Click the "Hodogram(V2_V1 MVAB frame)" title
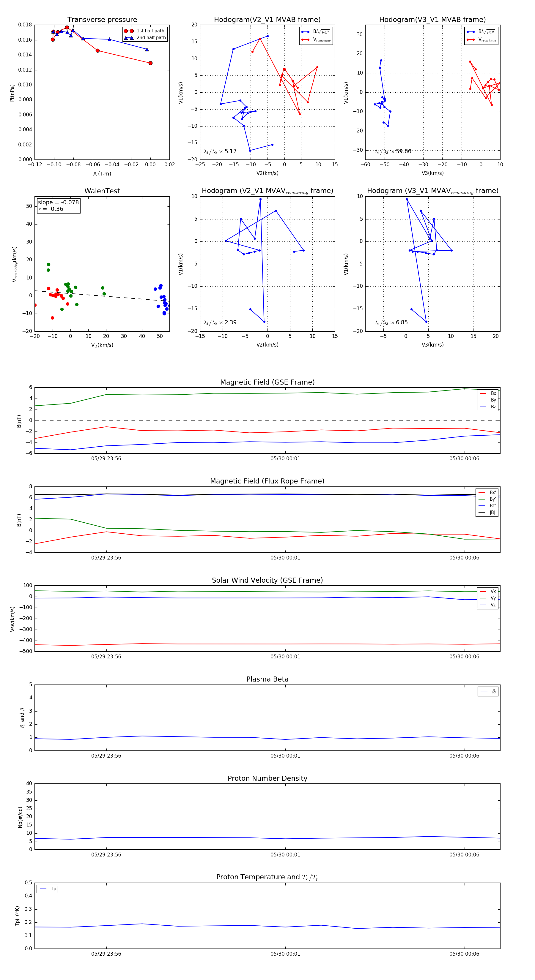The height and width of the screenshot is (980, 535). [267, 20]
